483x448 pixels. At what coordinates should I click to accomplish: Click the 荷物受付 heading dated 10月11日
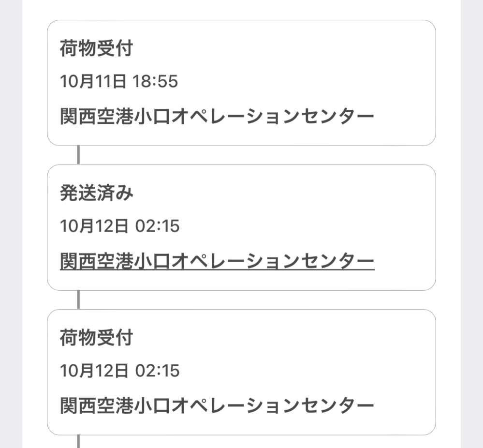(x=96, y=48)
